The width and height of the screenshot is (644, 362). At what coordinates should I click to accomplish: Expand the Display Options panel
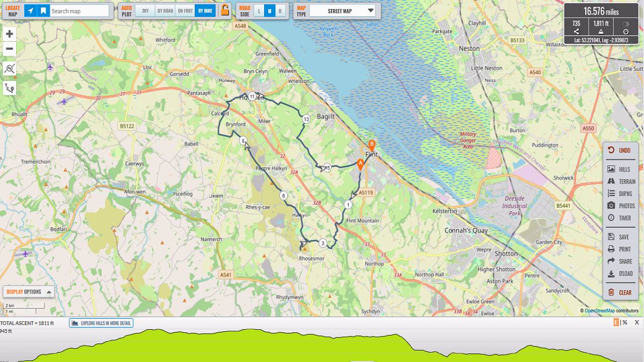pos(29,292)
